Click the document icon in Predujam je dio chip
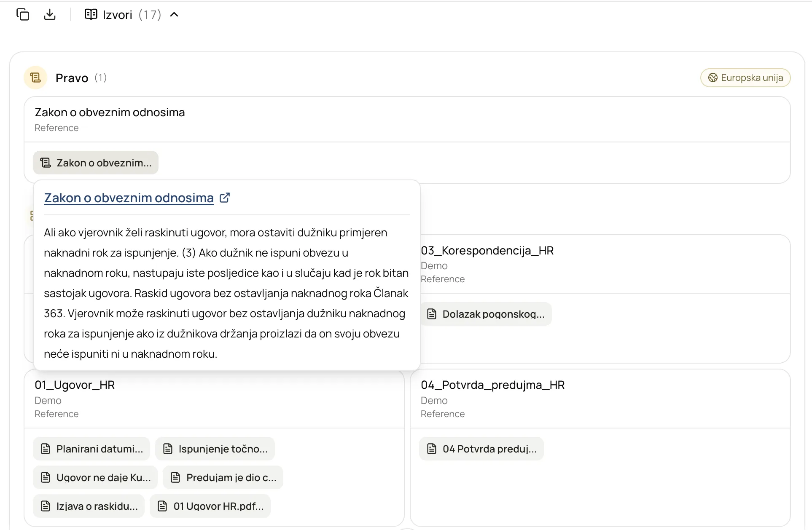Image resolution: width=812 pixels, height=530 pixels. click(175, 477)
